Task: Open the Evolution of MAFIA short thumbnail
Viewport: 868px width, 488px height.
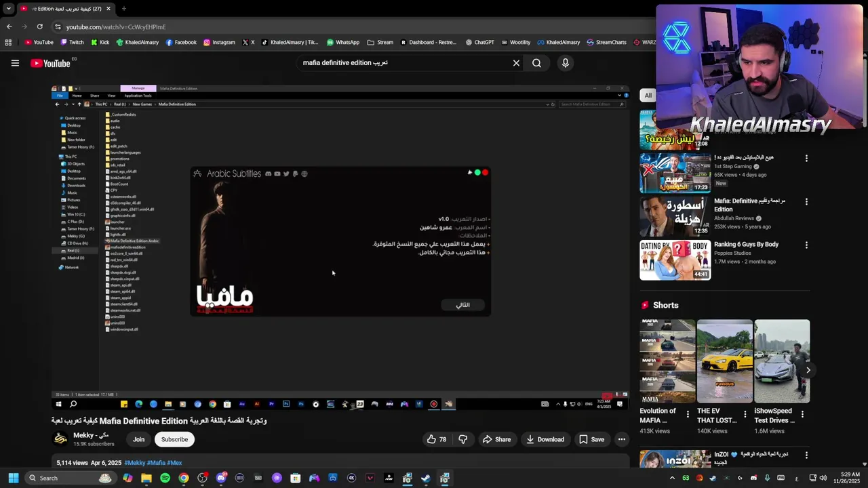Action: pos(667,361)
